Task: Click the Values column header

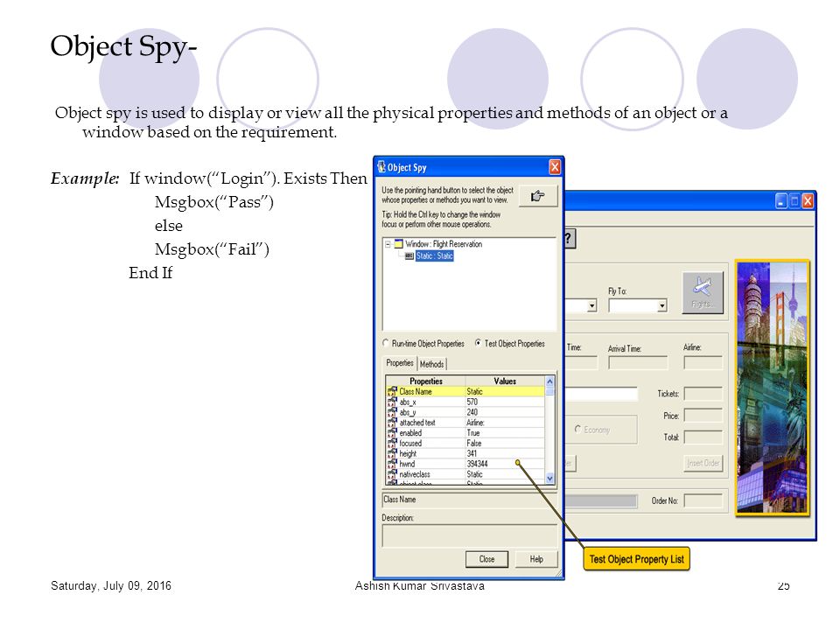Action: 505,381
